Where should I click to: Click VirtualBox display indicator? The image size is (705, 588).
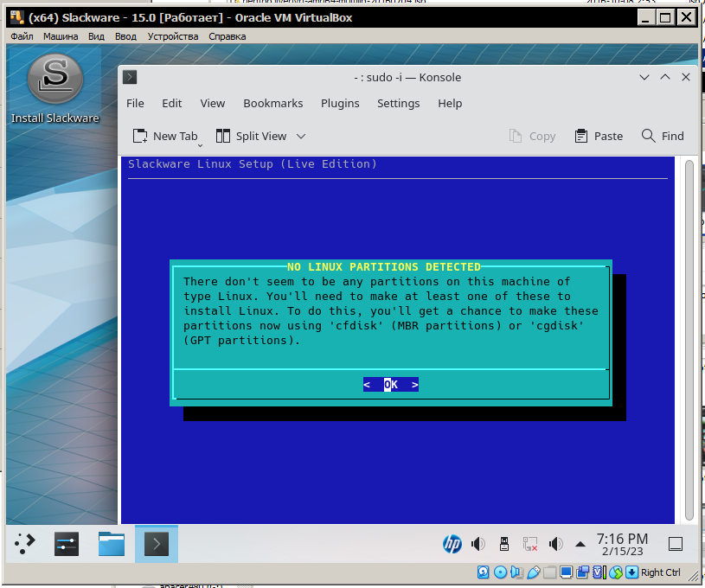coord(566,572)
